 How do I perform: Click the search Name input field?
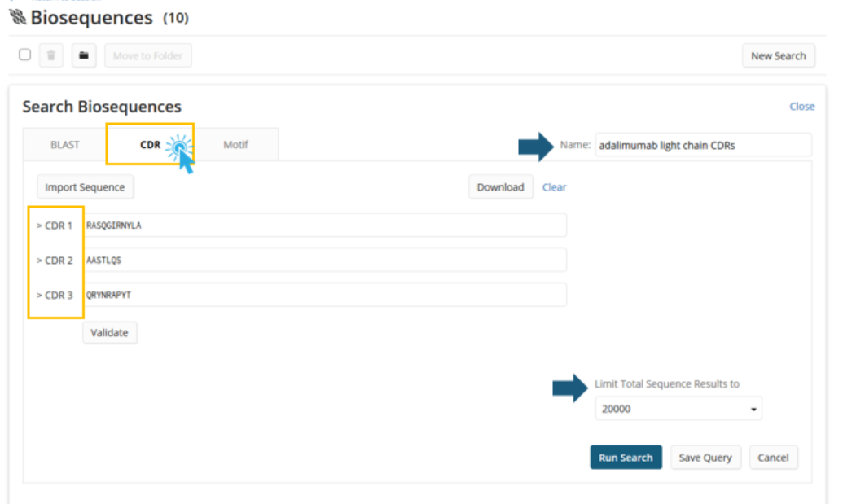click(x=703, y=145)
